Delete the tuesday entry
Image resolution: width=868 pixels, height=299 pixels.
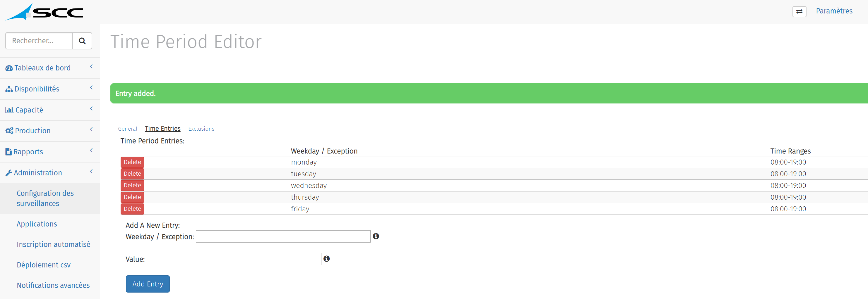(132, 174)
